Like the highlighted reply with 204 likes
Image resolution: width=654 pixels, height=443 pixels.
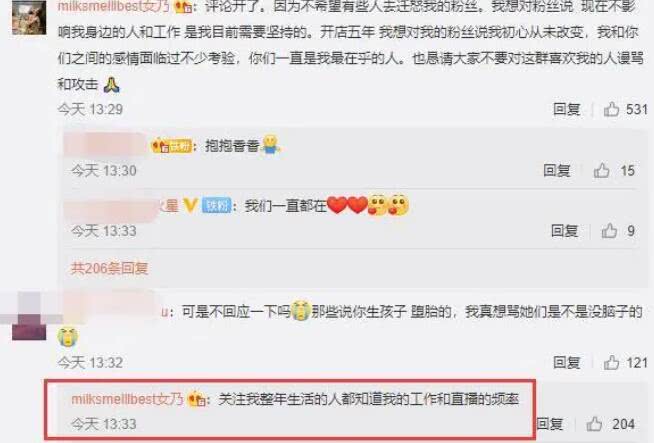click(x=594, y=424)
